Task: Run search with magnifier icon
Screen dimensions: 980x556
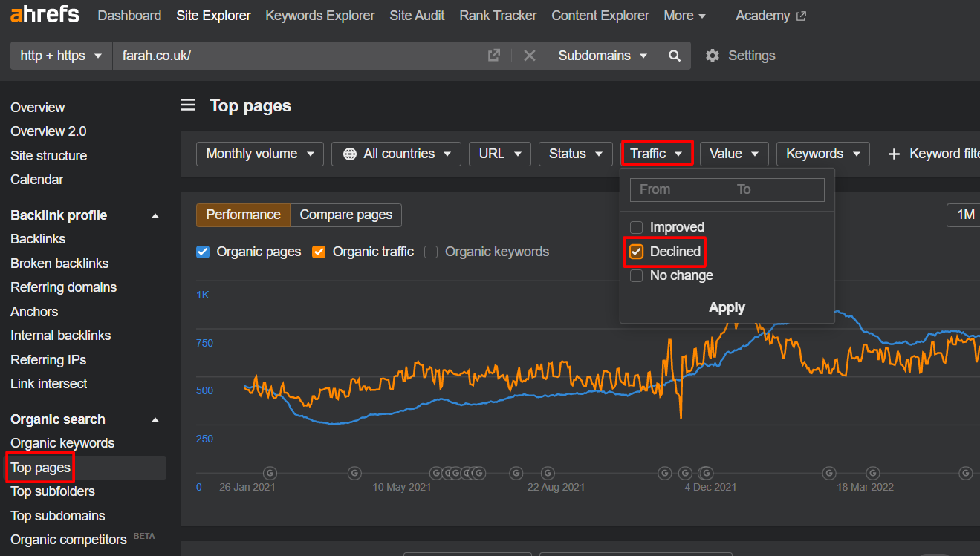Action: pos(674,56)
